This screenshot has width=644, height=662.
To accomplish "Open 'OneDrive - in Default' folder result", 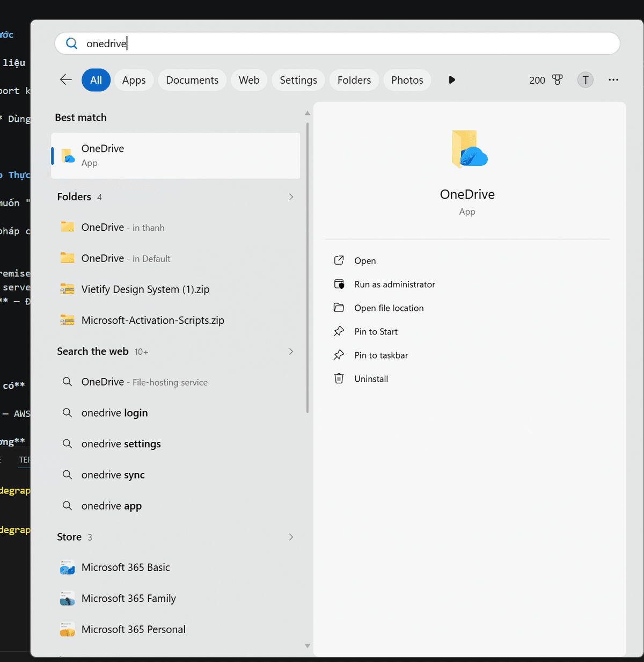I will (175, 258).
